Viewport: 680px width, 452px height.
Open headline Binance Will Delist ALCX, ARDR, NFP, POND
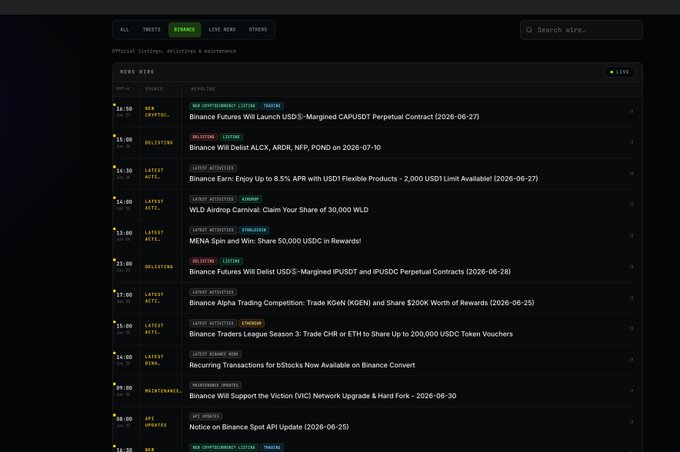(285, 147)
